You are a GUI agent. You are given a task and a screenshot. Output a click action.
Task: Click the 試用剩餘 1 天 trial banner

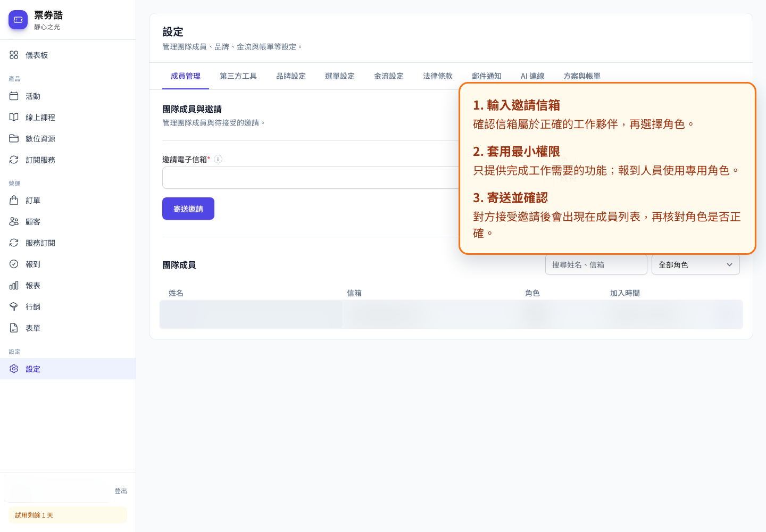[x=68, y=515]
